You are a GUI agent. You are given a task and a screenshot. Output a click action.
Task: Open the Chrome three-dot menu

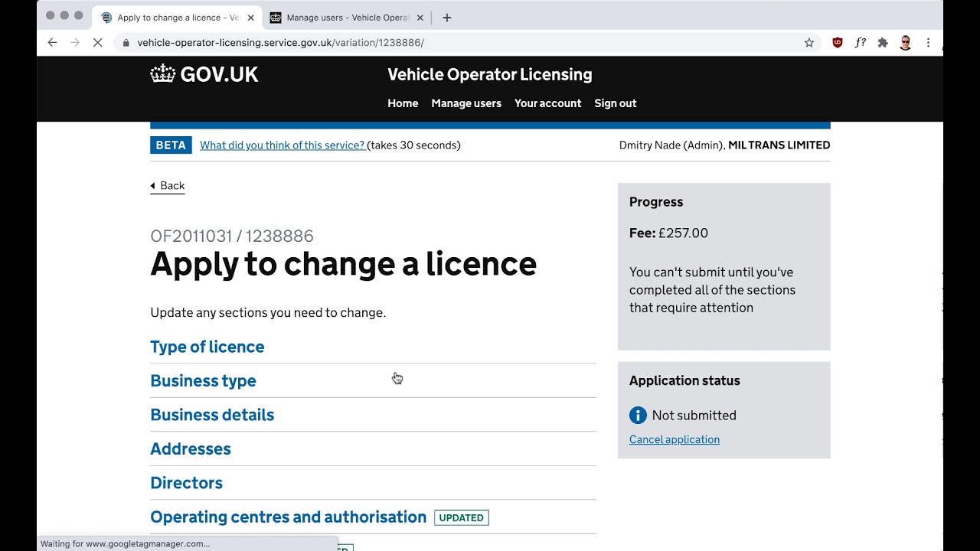[x=928, y=43]
